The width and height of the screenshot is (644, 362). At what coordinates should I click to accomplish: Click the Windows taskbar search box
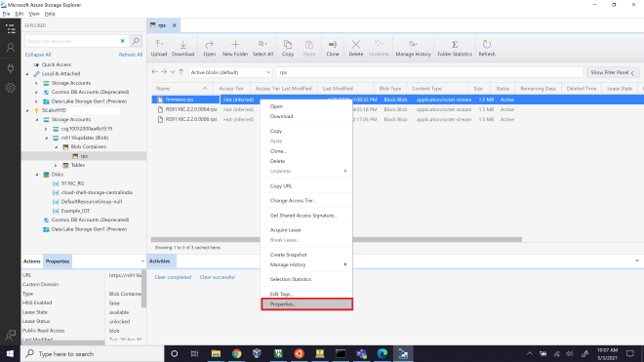pos(93,354)
